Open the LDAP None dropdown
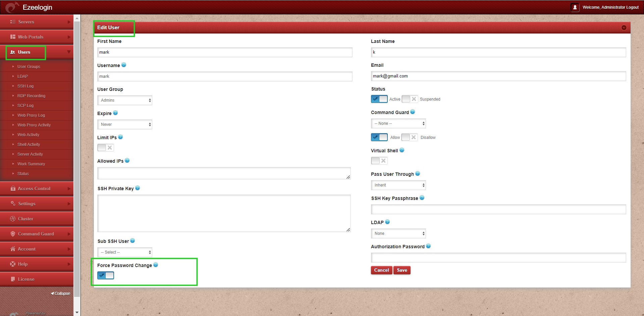This screenshot has height=316, width=644. 398,233
